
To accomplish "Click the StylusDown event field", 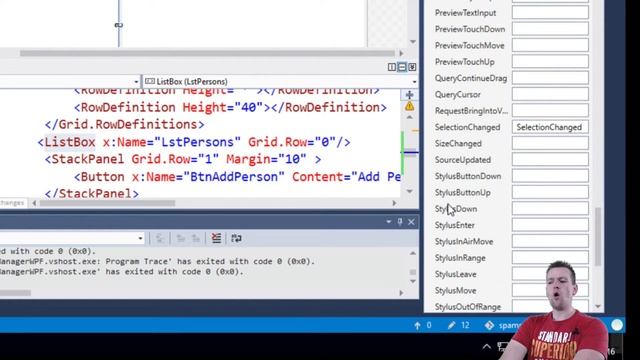I will tap(550, 209).
